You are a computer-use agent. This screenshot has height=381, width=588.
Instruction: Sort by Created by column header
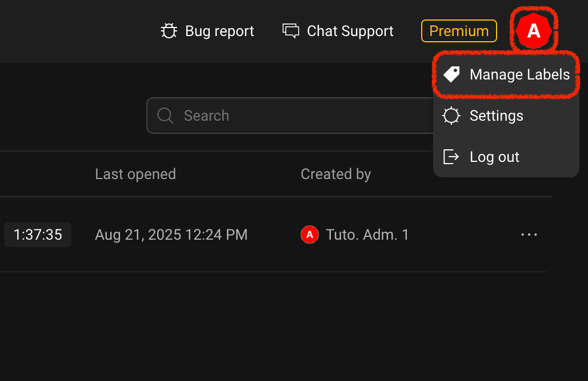[x=336, y=174]
